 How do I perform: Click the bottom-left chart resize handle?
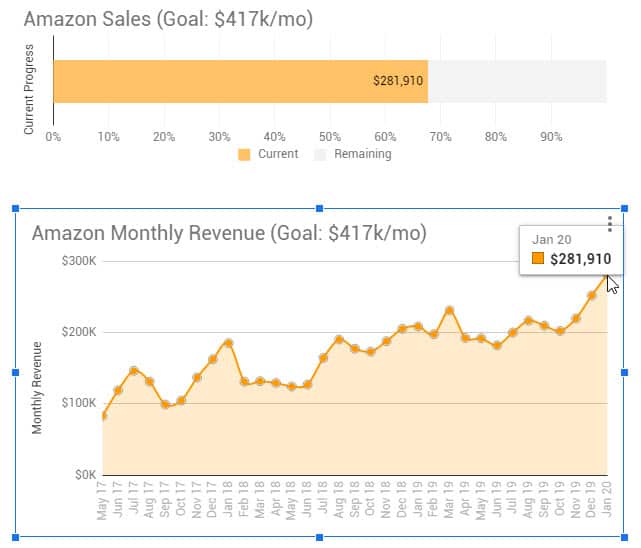(x=15, y=537)
